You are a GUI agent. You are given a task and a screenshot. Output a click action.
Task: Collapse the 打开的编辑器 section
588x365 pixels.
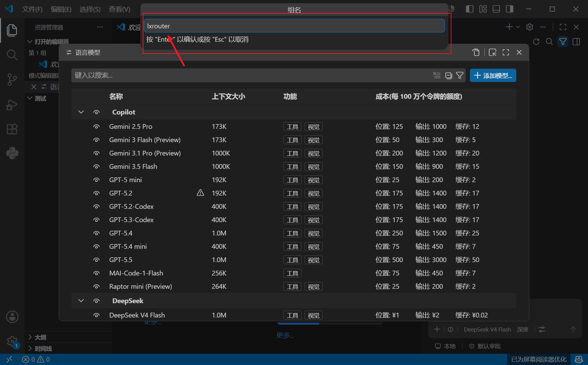(30, 42)
